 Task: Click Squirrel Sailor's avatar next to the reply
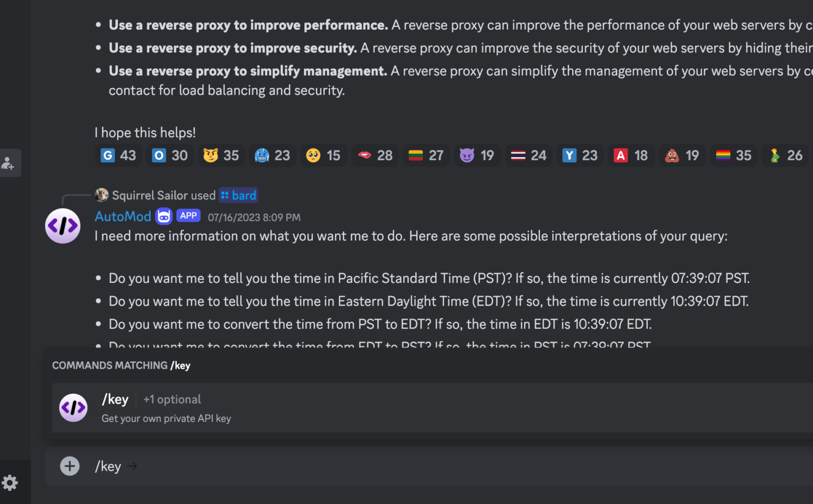[x=101, y=195]
